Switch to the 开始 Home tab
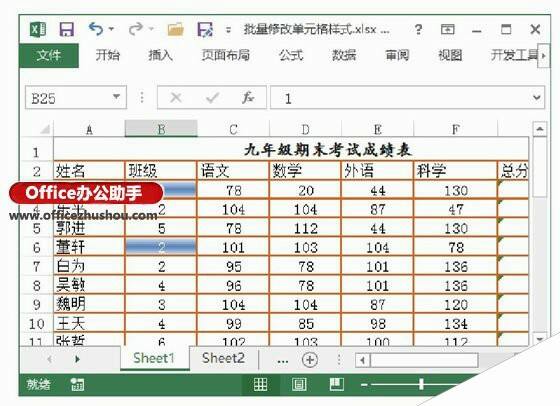This screenshot has width=560, height=406. (x=108, y=55)
